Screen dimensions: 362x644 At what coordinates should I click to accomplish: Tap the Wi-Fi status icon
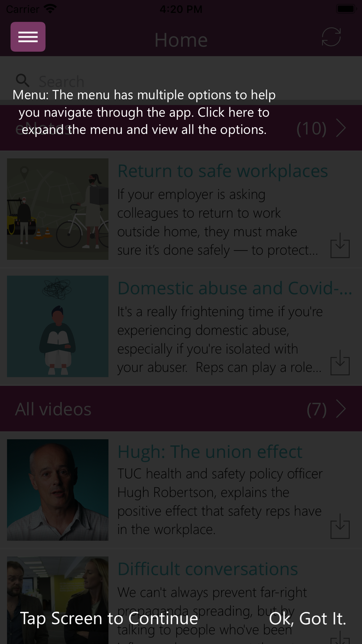(x=50, y=9)
